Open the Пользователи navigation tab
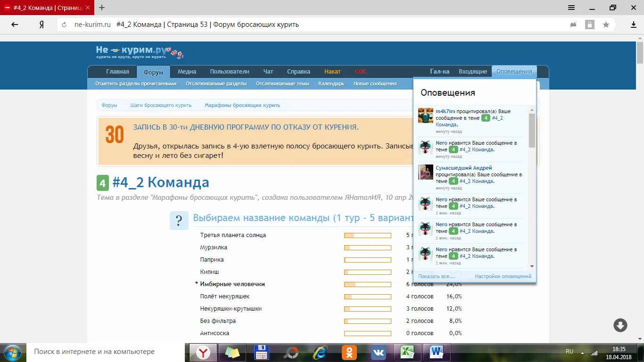This screenshot has width=644, height=362. (x=230, y=72)
